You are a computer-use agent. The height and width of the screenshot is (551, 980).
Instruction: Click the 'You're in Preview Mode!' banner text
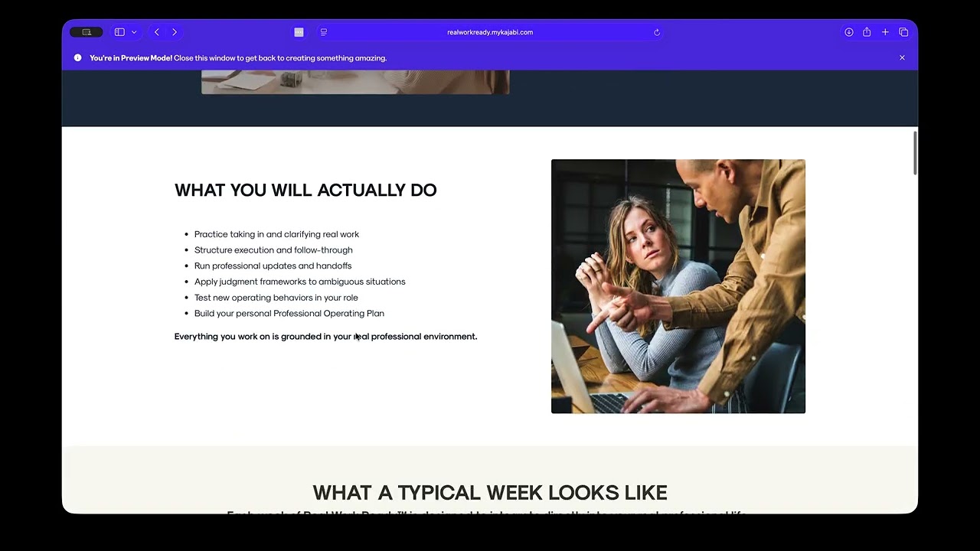(x=131, y=57)
